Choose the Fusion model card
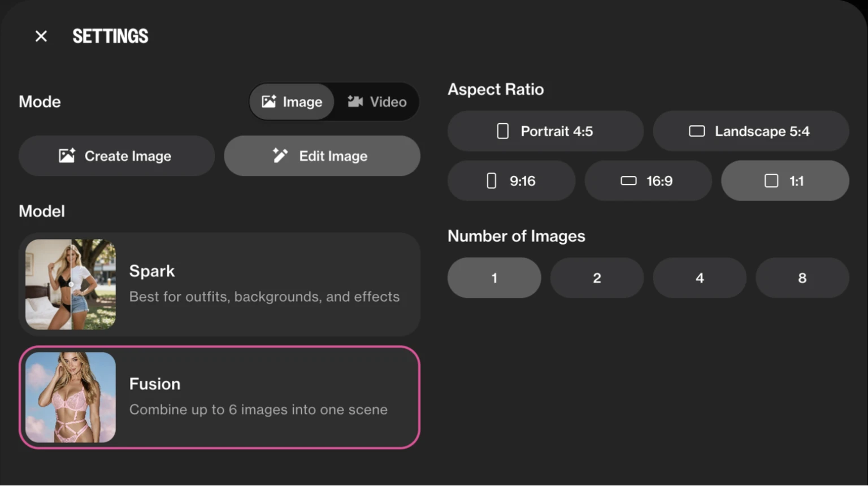Screen dimensions: 868x486 pyautogui.click(x=220, y=397)
